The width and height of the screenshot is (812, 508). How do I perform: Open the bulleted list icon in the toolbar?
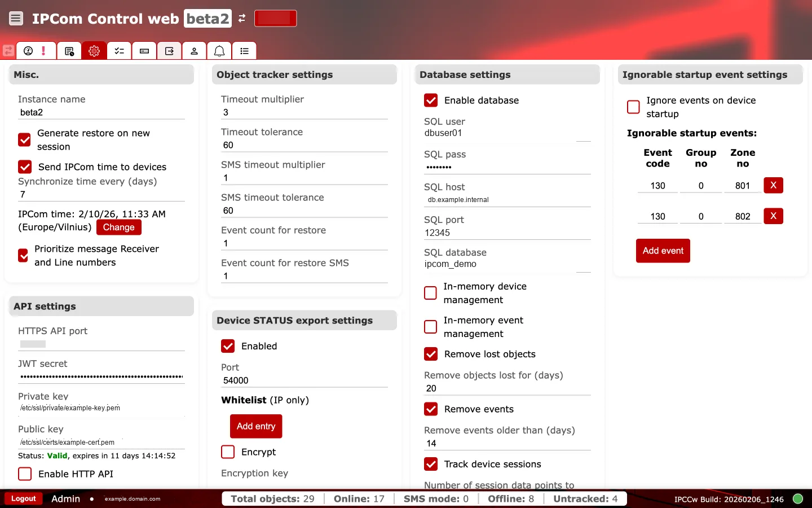coord(244,50)
